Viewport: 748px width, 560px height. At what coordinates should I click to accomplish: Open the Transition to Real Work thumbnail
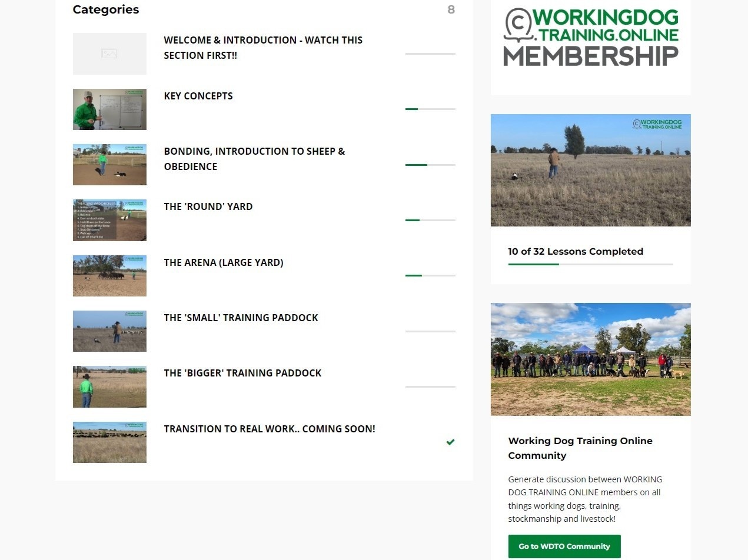pos(109,442)
